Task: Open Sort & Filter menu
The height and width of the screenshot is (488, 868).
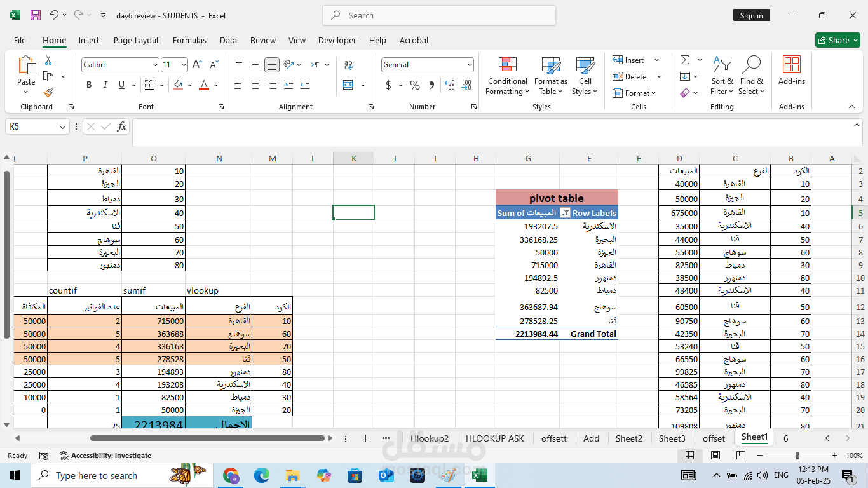Action: pos(722,76)
